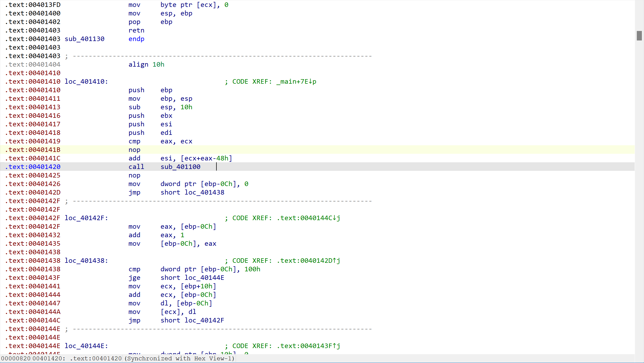Select mov [ebp-0Ch], eax instruction
644x363 pixels.
172,244
